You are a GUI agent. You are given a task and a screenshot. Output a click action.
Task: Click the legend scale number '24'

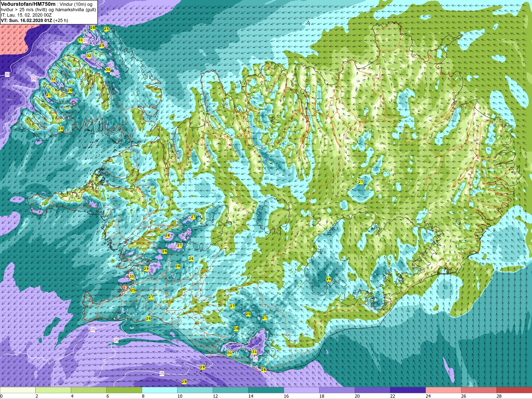428,396
